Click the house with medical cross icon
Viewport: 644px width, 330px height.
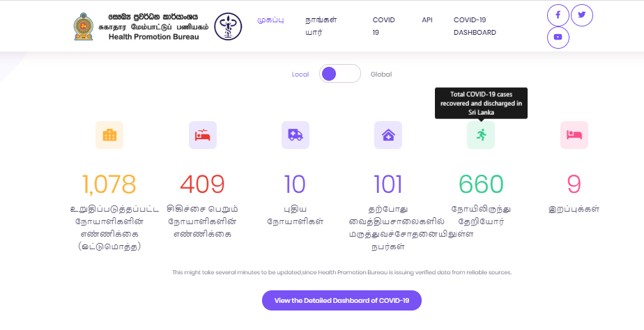click(388, 135)
